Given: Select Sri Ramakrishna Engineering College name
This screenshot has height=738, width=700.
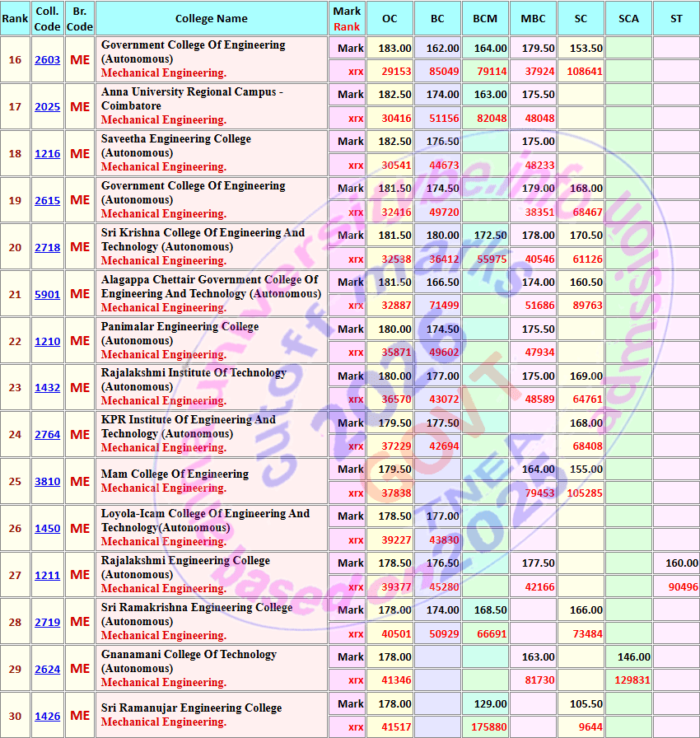Looking at the screenshot, I should (197, 614).
